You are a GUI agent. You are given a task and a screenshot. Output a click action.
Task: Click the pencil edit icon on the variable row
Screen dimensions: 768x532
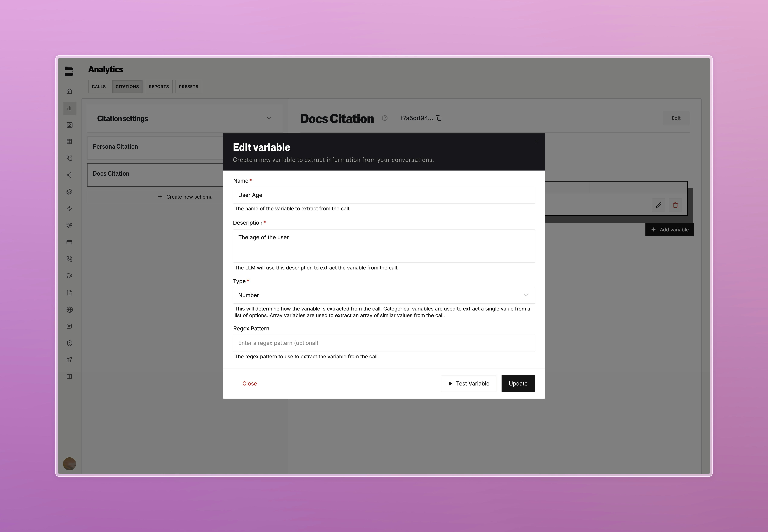pos(659,205)
